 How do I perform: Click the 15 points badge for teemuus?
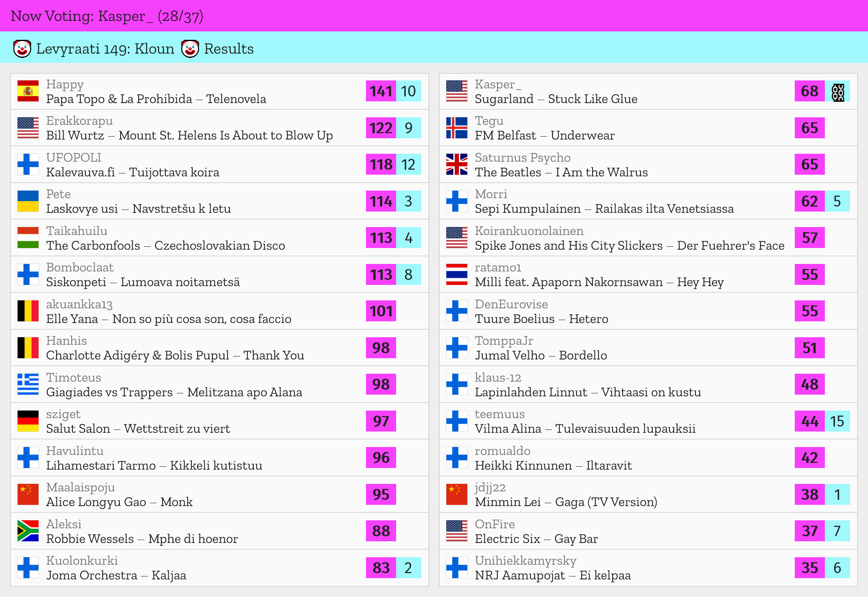click(837, 421)
